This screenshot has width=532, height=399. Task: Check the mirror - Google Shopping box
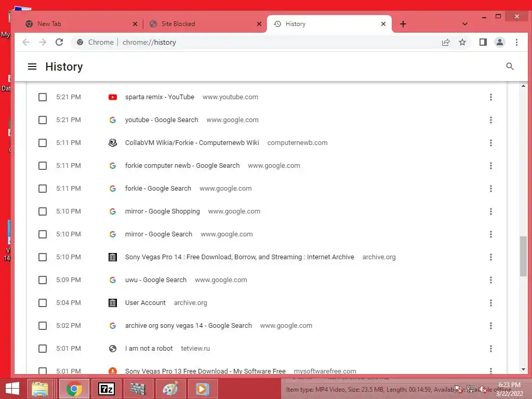pyautogui.click(x=43, y=211)
